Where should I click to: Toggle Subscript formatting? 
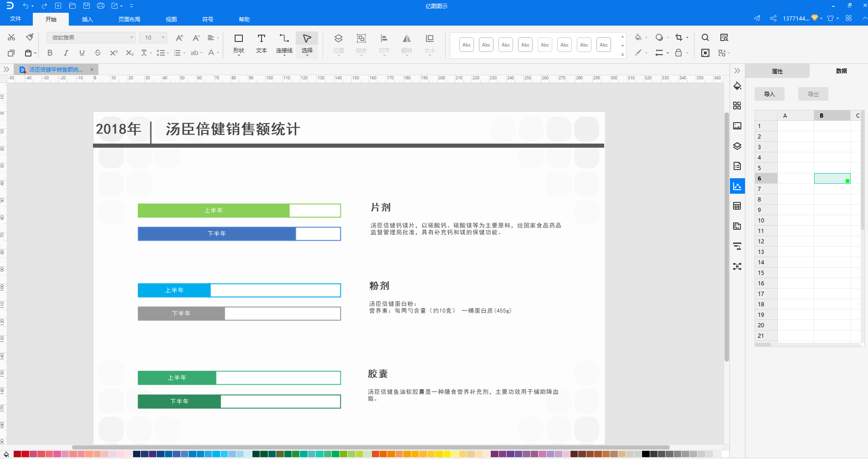tap(129, 53)
